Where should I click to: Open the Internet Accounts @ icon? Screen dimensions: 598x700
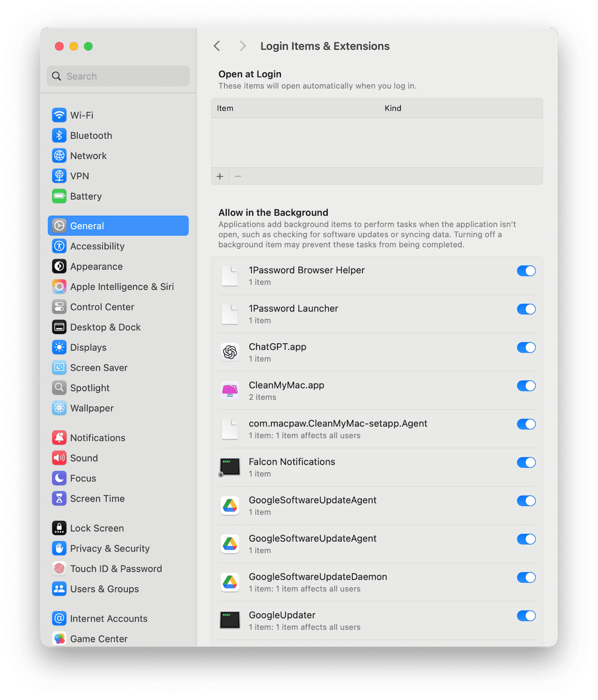pos(59,619)
